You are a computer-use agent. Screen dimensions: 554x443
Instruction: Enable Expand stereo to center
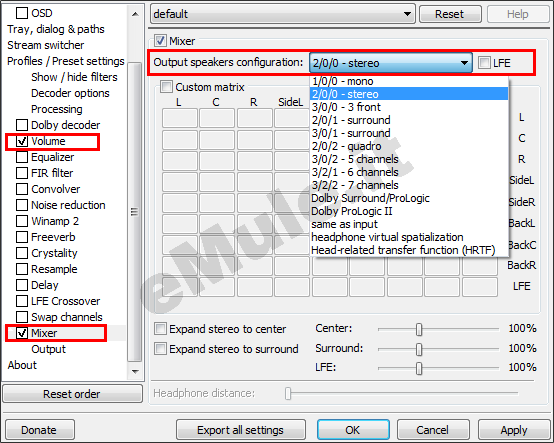pyautogui.click(x=160, y=329)
